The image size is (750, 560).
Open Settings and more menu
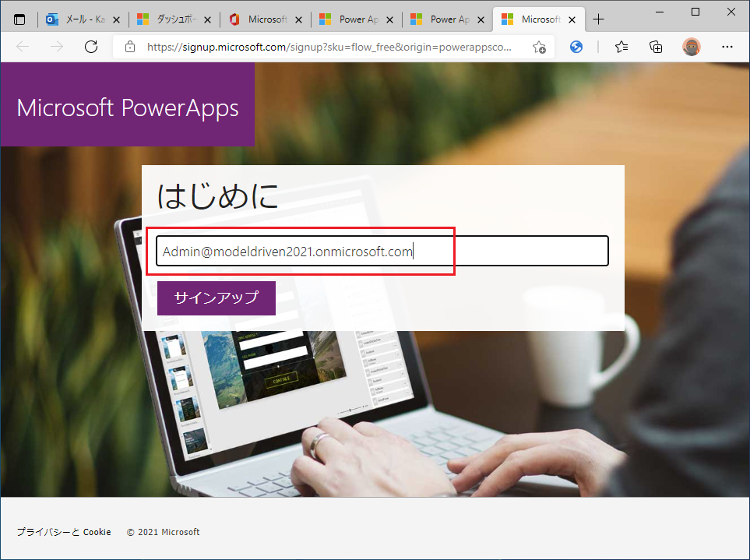pyautogui.click(x=727, y=47)
